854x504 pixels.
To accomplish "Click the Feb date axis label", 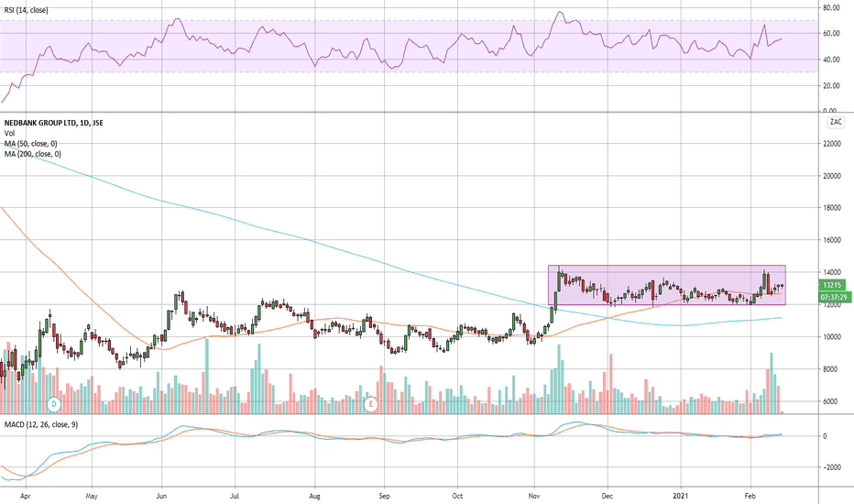I will 750,496.
